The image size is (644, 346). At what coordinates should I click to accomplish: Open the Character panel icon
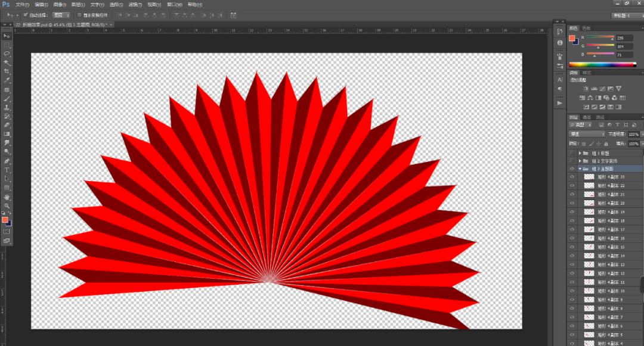(x=560, y=79)
